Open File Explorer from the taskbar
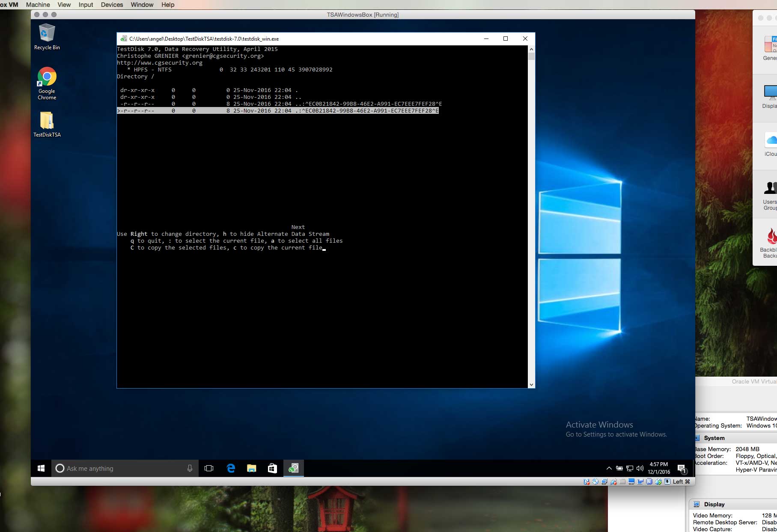This screenshot has width=777, height=532. [x=251, y=468]
